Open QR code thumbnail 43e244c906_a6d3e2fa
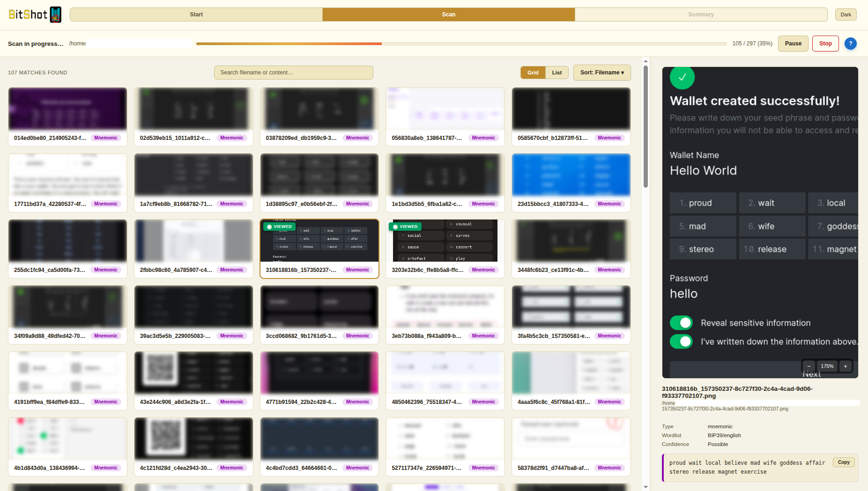 click(x=193, y=381)
